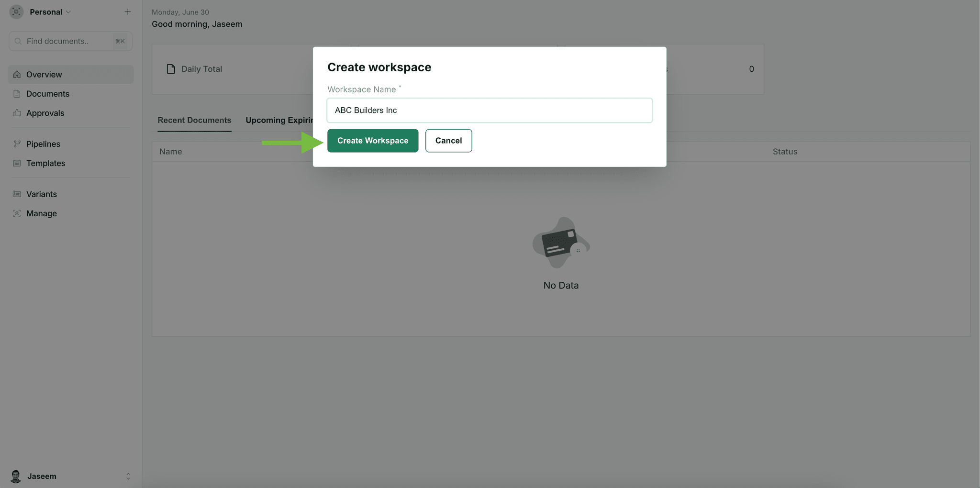Click the magnifier icon in the search bar
This screenshot has height=488, width=980.
pyautogui.click(x=18, y=41)
